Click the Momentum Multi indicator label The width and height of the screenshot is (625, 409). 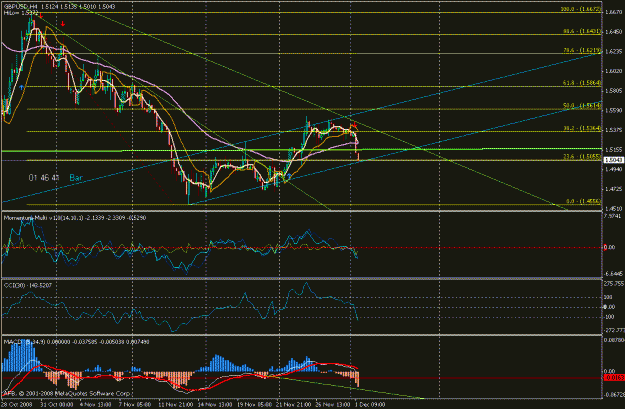(x=75, y=218)
